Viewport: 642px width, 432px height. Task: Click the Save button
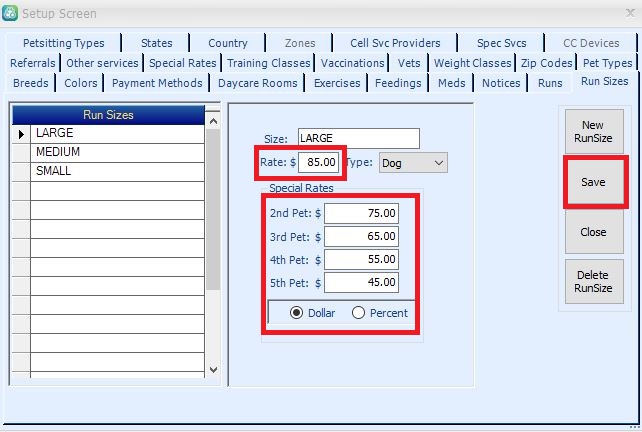(593, 182)
